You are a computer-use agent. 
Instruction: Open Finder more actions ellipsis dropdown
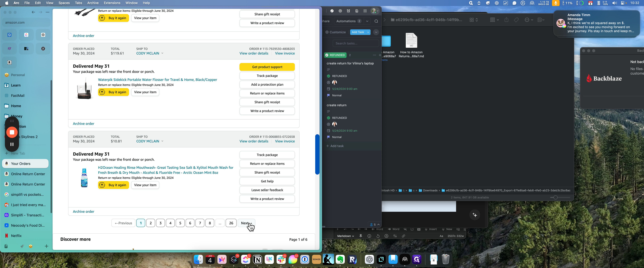click(529, 20)
